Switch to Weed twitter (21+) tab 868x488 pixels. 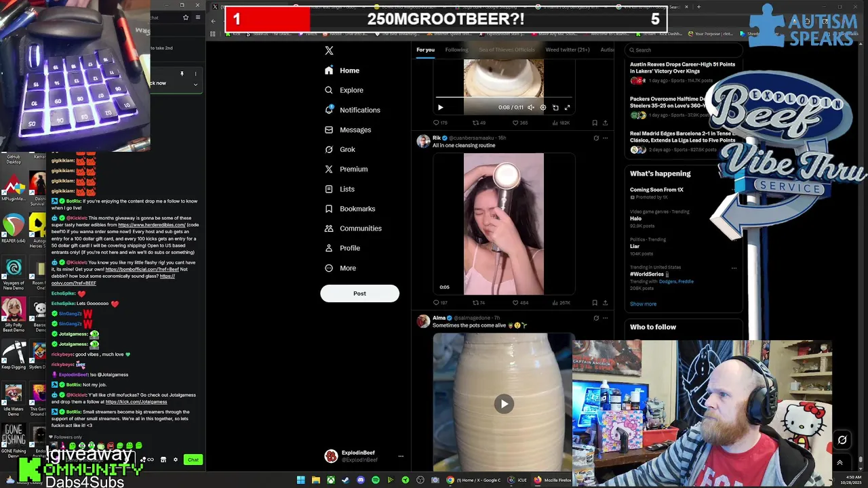[x=568, y=49]
